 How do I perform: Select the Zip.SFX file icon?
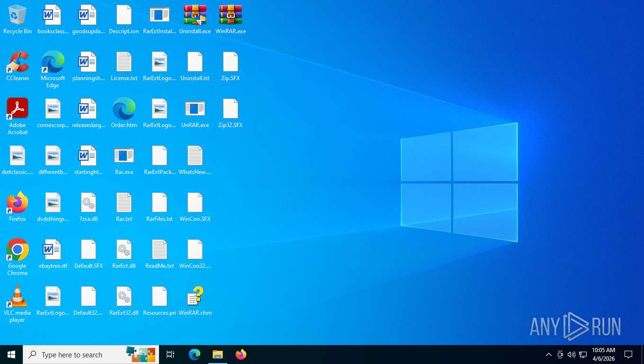click(231, 67)
